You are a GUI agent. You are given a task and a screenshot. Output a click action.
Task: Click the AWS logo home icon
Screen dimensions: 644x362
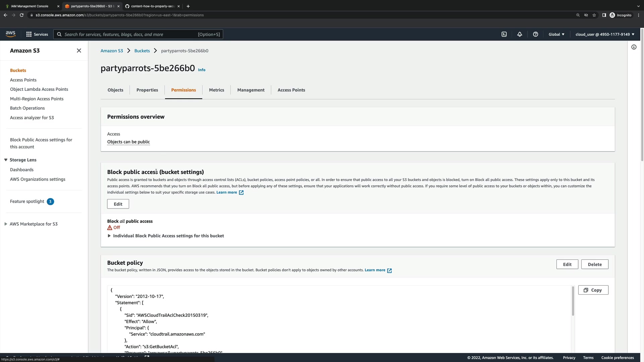pyautogui.click(x=10, y=34)
